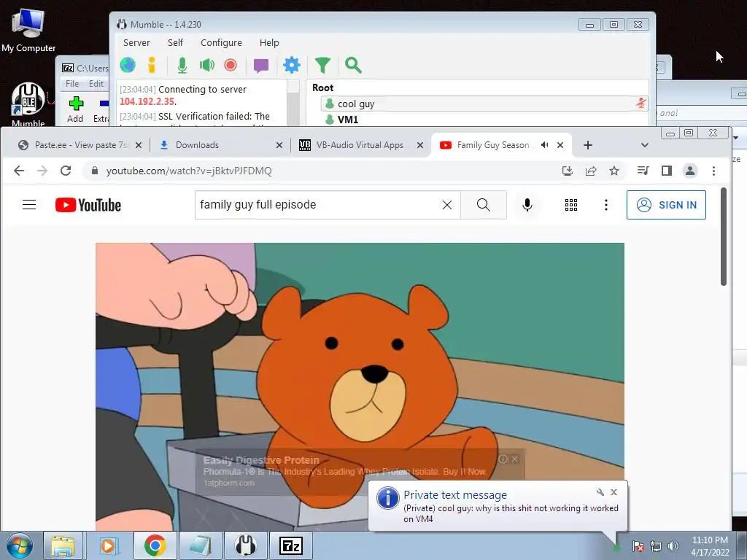
Task: Open Chrome media control icon
Action: pyautogui.click(x=643, y=171)
